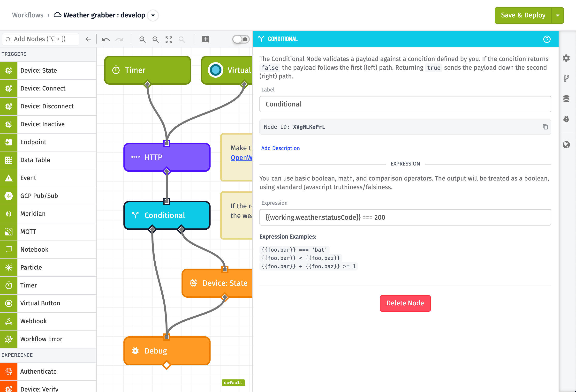Select Webhook trigger from palette
576x392 pixels.
point(48,321)
